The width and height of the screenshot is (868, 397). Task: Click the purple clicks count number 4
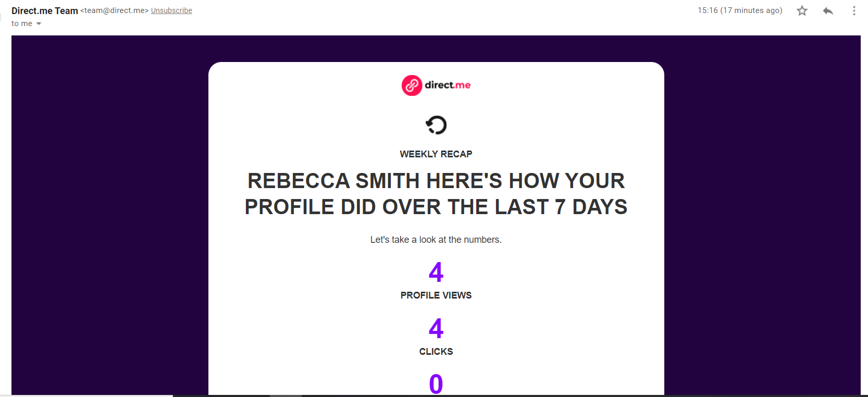pyautogui.click(x=436, y=328)
